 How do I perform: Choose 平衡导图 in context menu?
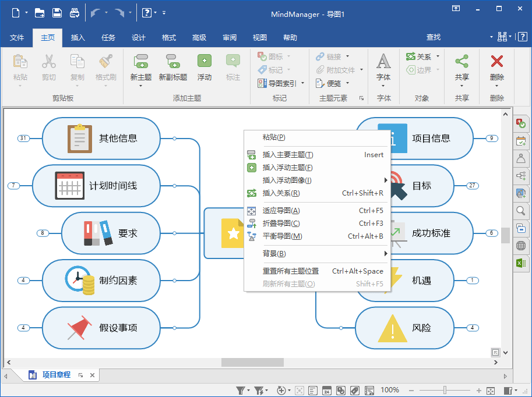click(317, 236)
